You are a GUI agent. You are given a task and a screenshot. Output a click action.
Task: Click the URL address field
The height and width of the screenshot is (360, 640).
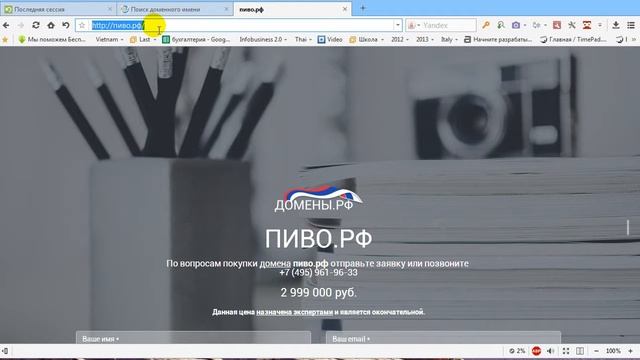tap(239, 25)
